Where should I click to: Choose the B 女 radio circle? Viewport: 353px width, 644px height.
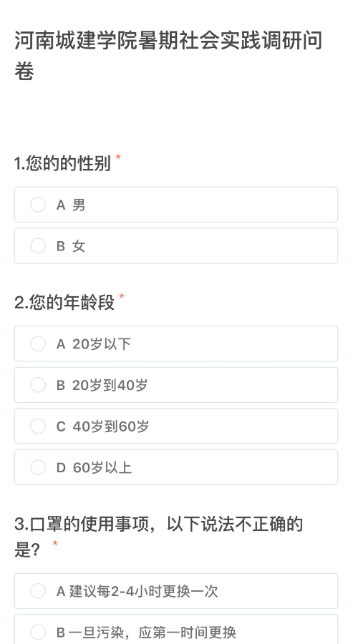[x=38, y=245]
